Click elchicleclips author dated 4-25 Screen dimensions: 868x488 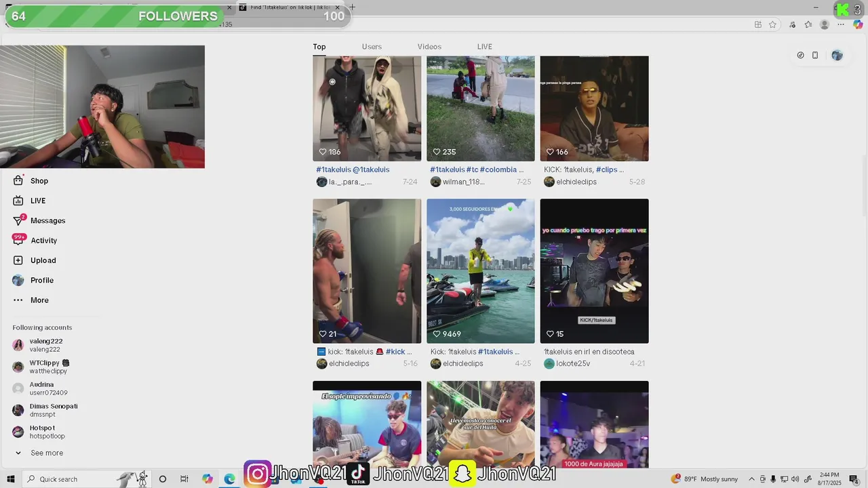[463, 364]
